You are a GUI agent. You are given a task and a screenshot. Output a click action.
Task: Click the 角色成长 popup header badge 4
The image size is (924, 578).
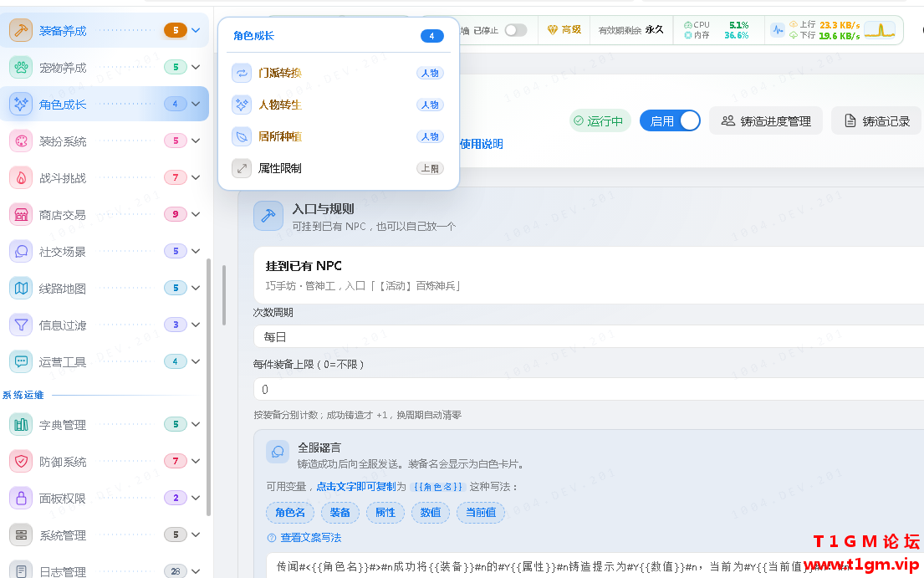(x=432, y=36)
